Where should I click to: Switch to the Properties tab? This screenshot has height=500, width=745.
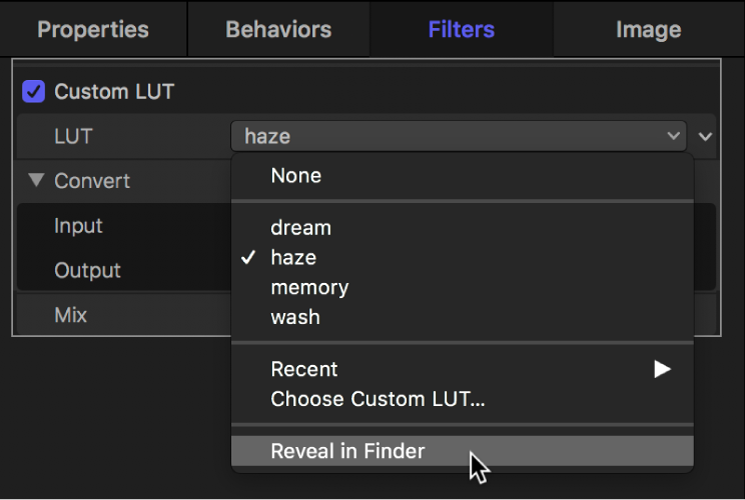93,29
